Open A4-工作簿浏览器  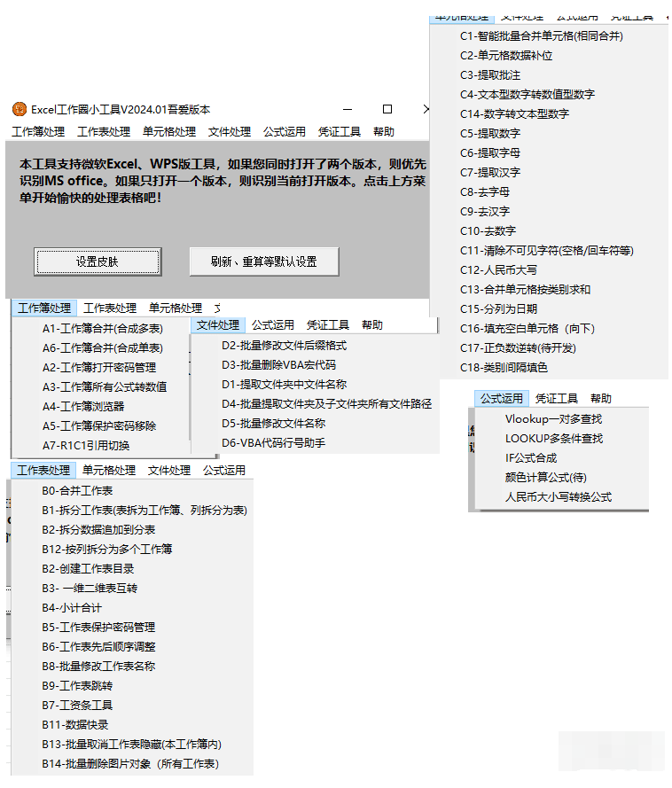point(83,407)
